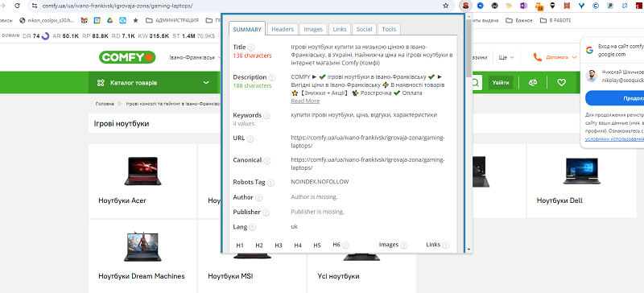Open the Gmail bookmark icon
644x293 pixels.
(85, 20)
